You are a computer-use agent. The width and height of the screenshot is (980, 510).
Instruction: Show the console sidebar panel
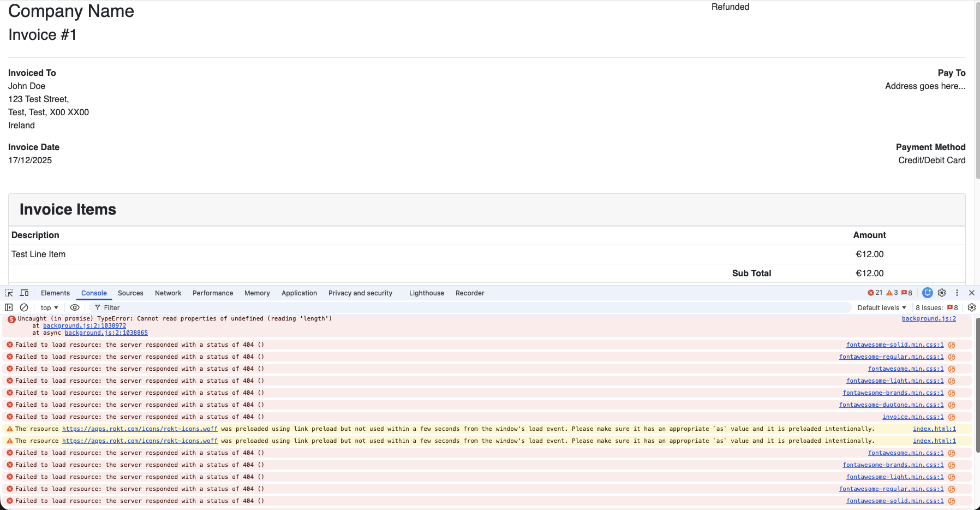click(9, 308)
